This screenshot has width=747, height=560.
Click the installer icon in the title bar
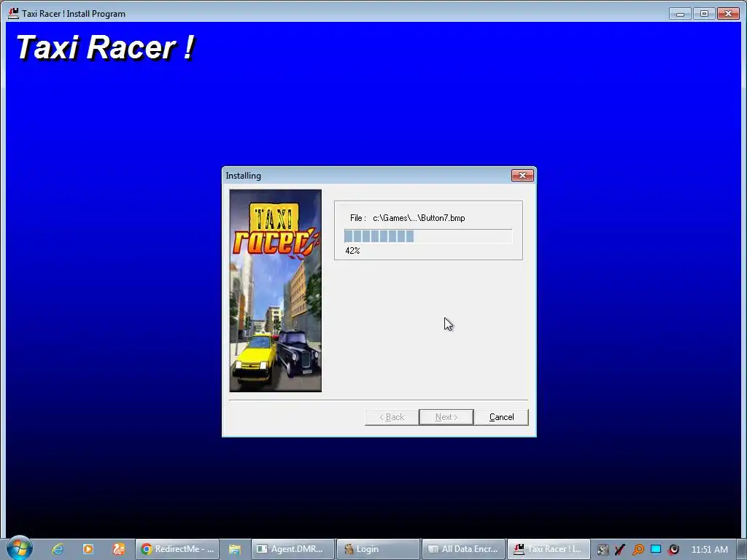(13, 13)
